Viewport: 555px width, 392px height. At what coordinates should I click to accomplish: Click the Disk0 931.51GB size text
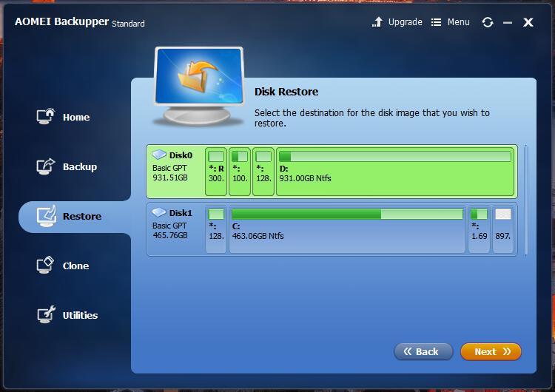click(x=170, y=178)
